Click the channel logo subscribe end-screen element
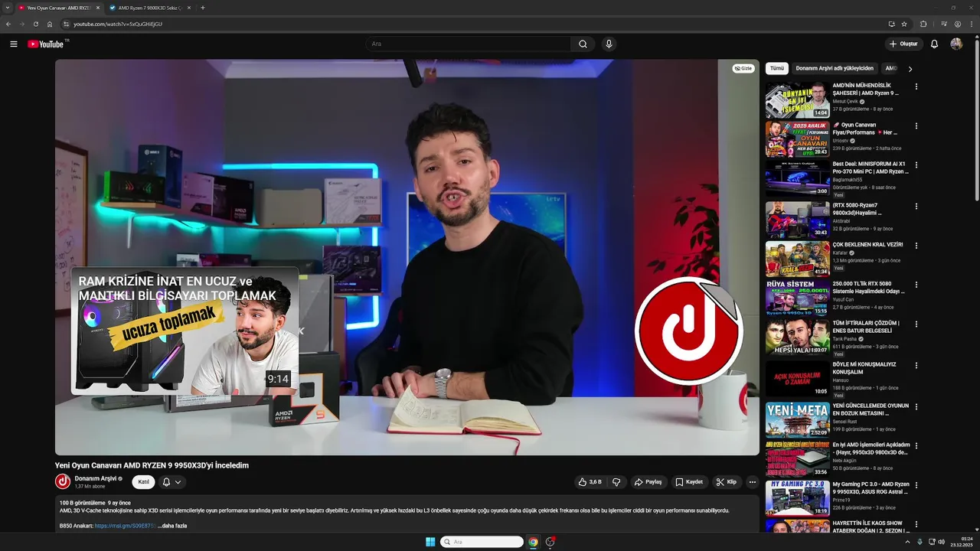The width and height of the screenshot is (980, 551). click(x=688, y=331)
